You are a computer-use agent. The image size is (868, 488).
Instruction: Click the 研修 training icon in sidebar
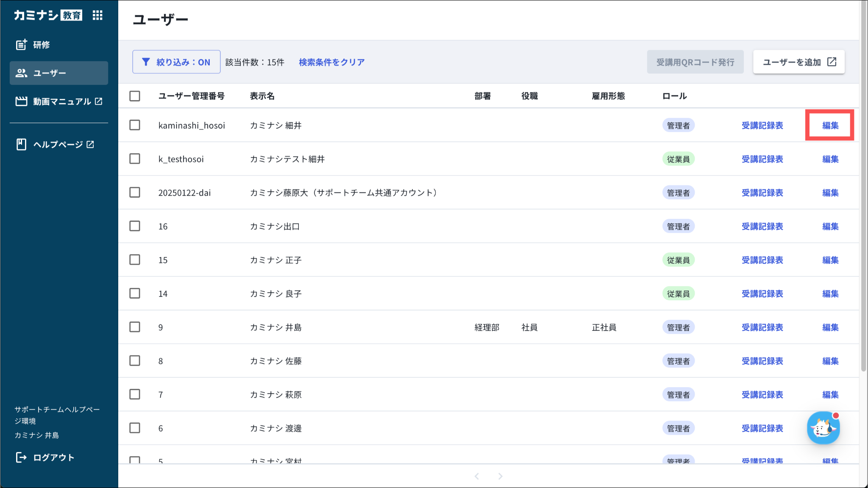[x=21, y=45]
